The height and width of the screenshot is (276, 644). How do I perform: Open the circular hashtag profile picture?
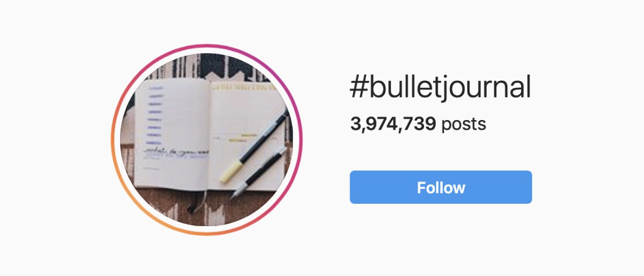tap(207, 140)
